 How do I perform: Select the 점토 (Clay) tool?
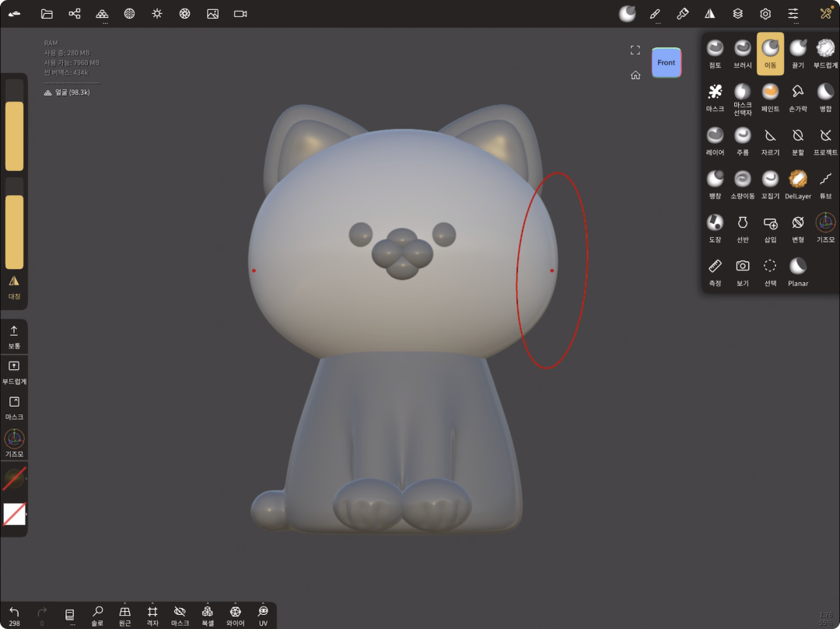[715, 54]
